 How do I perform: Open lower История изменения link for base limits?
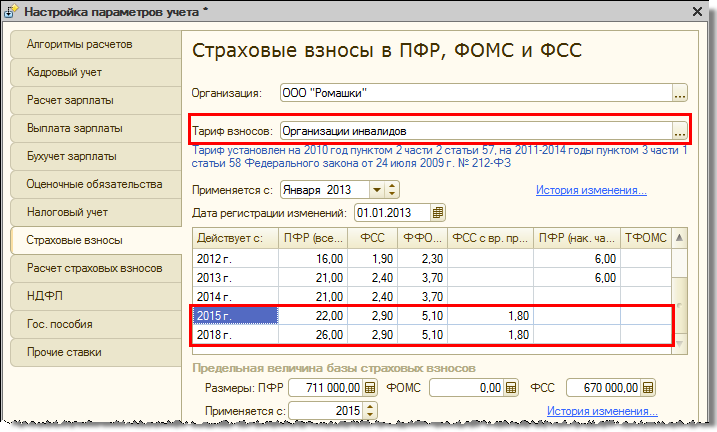(602, 411)
